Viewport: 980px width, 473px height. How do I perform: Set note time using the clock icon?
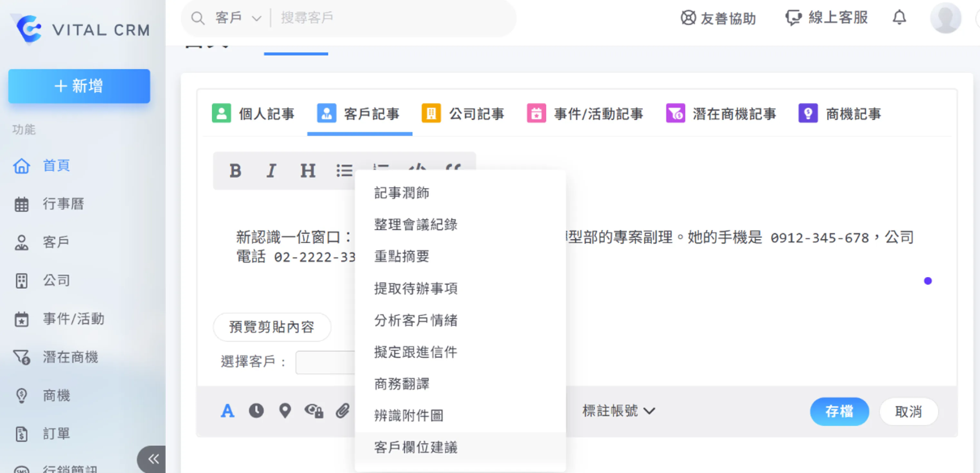[256, 410]
